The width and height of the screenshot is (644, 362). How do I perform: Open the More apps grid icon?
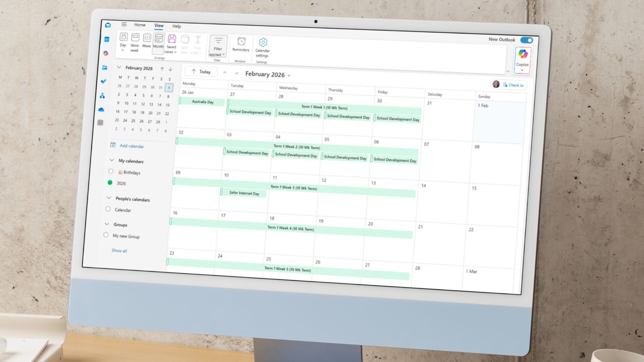100,123
